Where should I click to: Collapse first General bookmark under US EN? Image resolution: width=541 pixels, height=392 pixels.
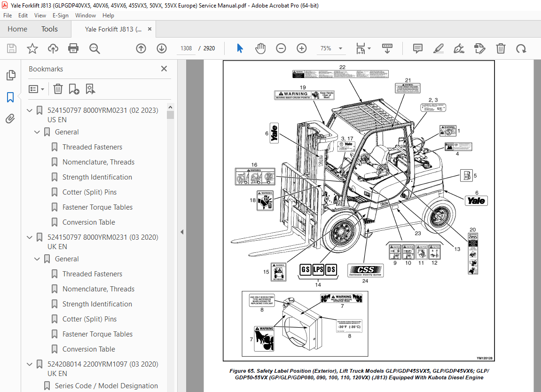click(x=37, y=132)
